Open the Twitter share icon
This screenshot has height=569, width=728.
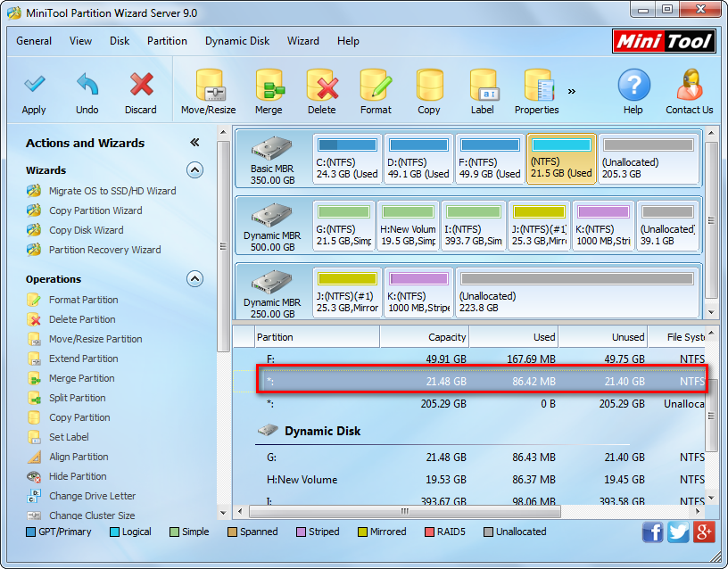pyautogui.click(x=678, y=532)
